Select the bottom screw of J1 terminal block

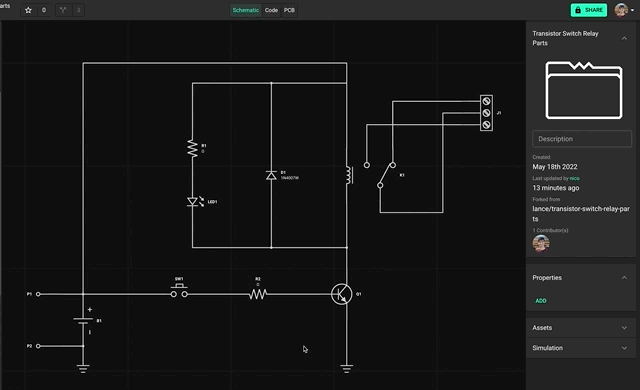[x=486, y=125]
